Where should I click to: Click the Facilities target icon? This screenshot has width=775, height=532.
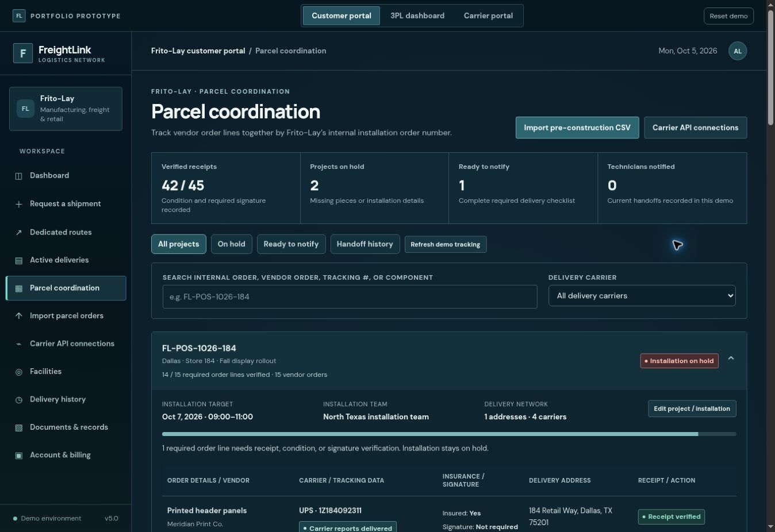tap(19, 372)
